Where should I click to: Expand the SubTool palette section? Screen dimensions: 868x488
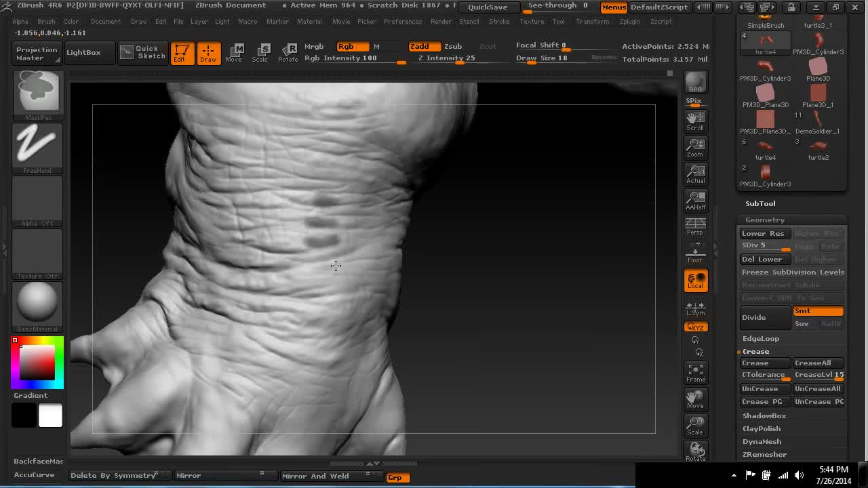(760, 203)
